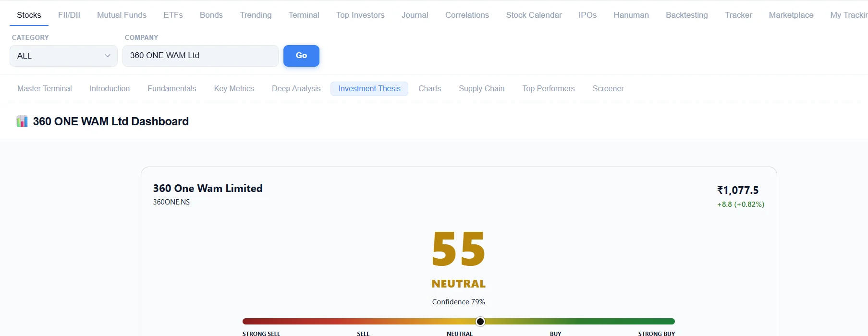
Task: Click the +8.8 (+0.82%) price change
Action: pyautogui.click(x=741, y=204)
